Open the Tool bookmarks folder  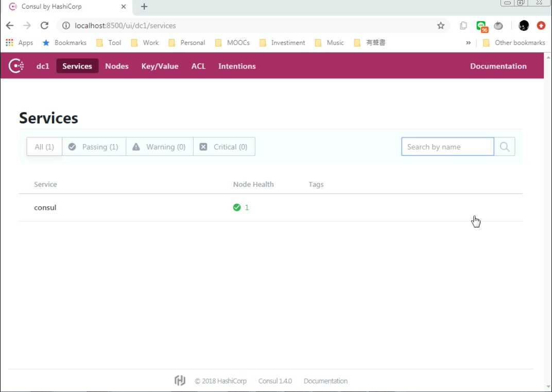pos(109,43)
